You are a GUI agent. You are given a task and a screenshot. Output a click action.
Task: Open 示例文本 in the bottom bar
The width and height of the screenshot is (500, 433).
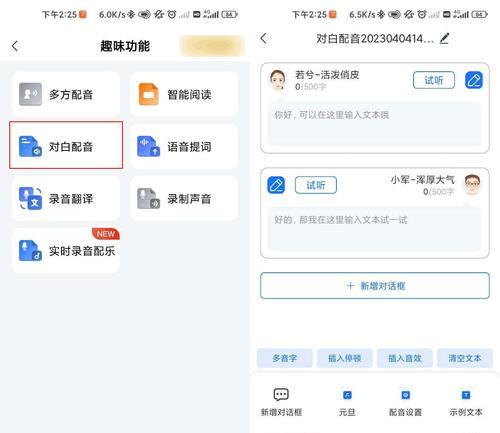pyautogui.click(x=466, y=403)
